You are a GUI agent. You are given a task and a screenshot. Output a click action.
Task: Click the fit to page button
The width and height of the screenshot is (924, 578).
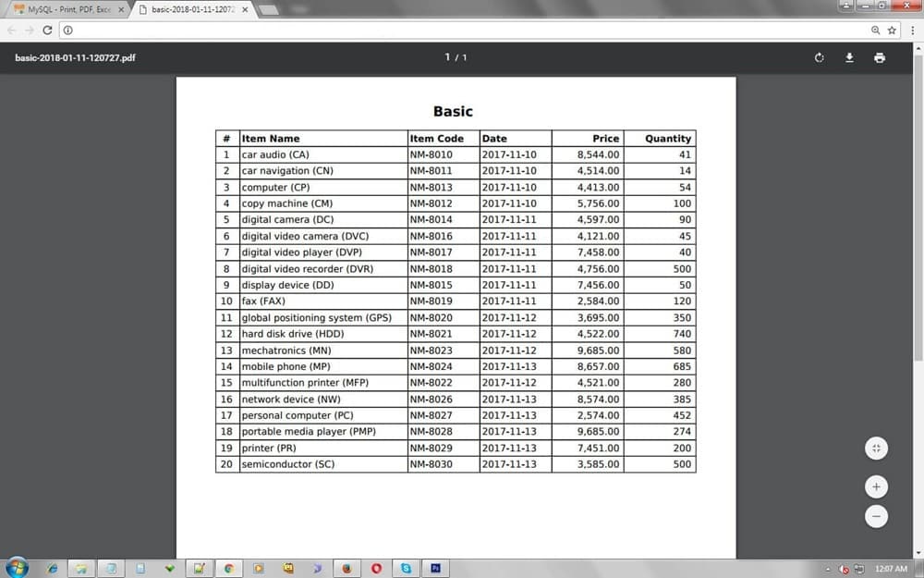pyautogui.click(x=876, y=449)
